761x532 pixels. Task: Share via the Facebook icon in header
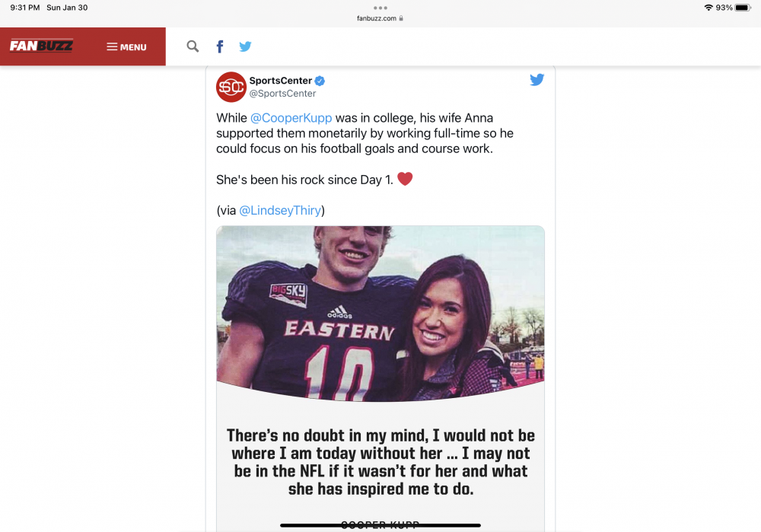(220, 46)
